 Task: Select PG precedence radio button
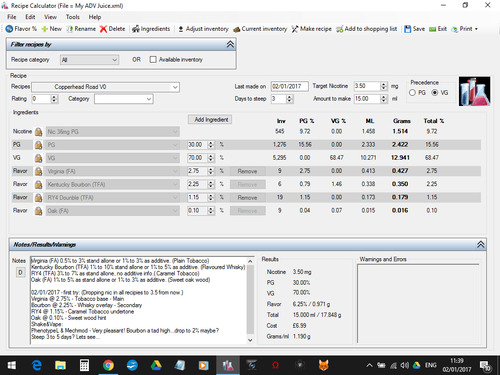(412, 93)
